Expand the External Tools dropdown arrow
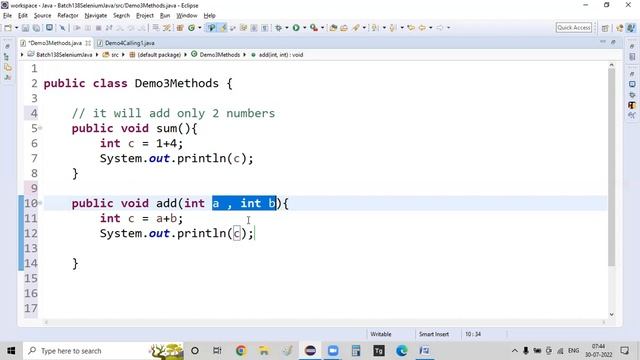 322,28
